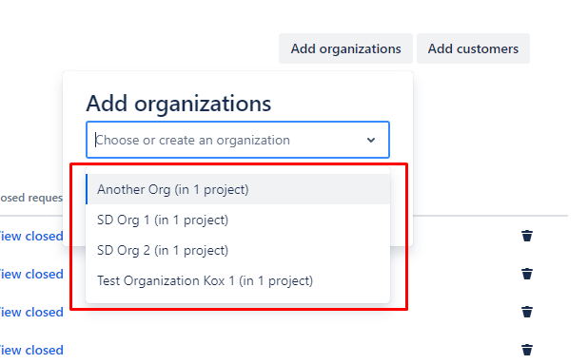Open the first View closed link
This screenshot has height=364, width=588.
31,237
